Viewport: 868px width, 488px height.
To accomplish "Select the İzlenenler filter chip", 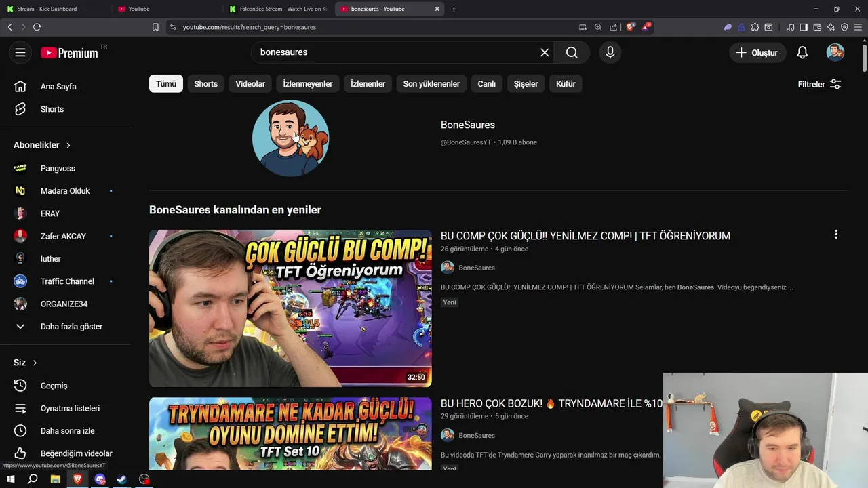I will 368,84.
